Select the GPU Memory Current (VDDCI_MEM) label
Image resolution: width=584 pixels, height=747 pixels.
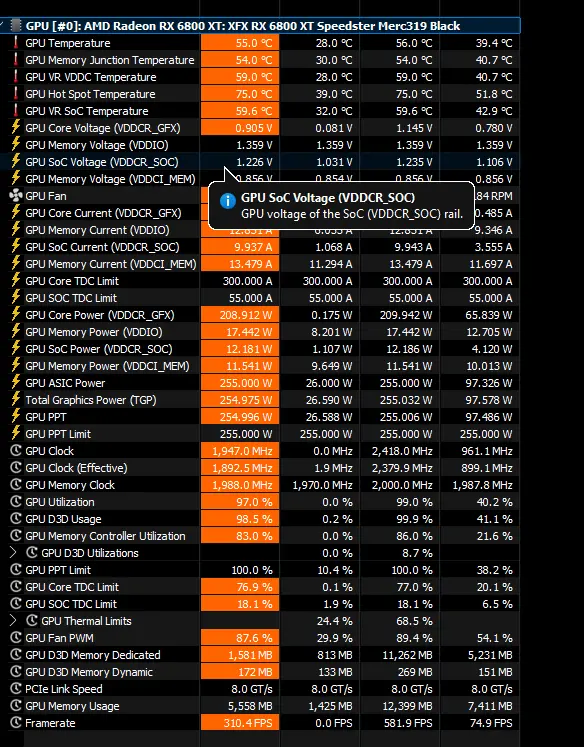[111, 264]
